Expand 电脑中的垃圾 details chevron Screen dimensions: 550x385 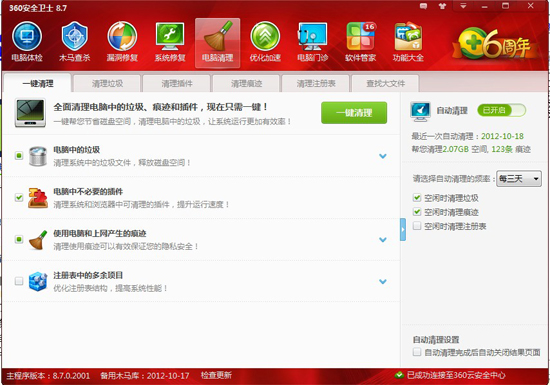click(383, 156)
